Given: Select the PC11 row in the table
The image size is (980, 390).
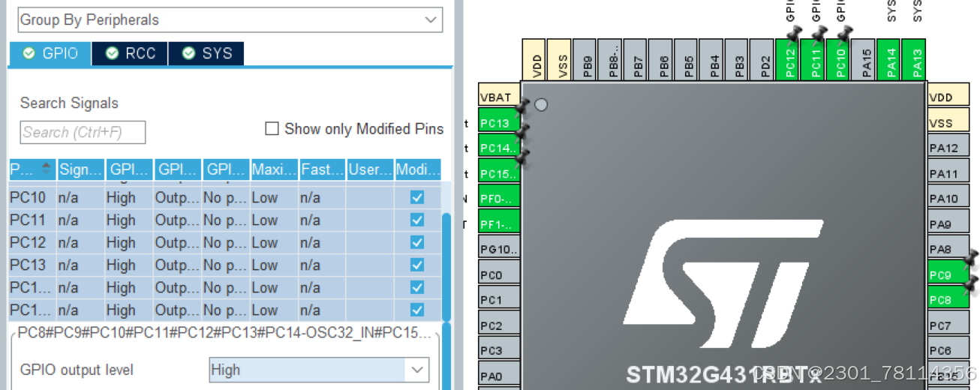Looking at the screenshot, I should 225,220.
